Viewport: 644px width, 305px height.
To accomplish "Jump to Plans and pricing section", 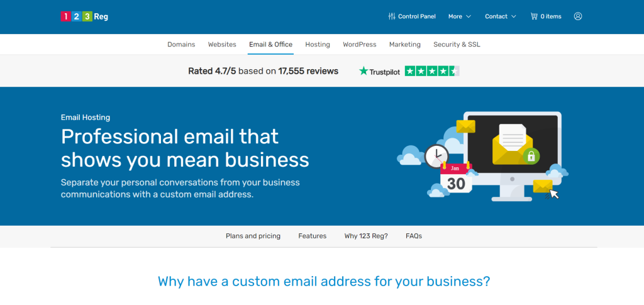I will (x=253, y=236).
